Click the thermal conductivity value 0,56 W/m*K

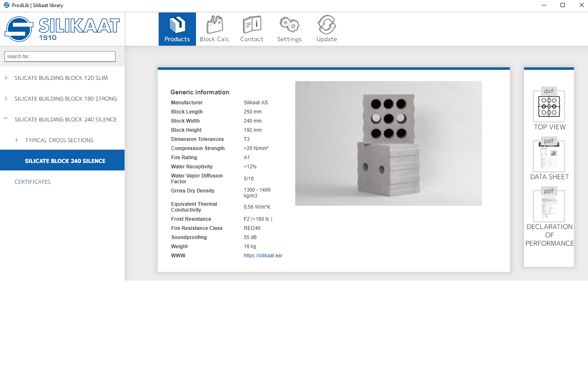pyautogui.click(x=257, y=207)
